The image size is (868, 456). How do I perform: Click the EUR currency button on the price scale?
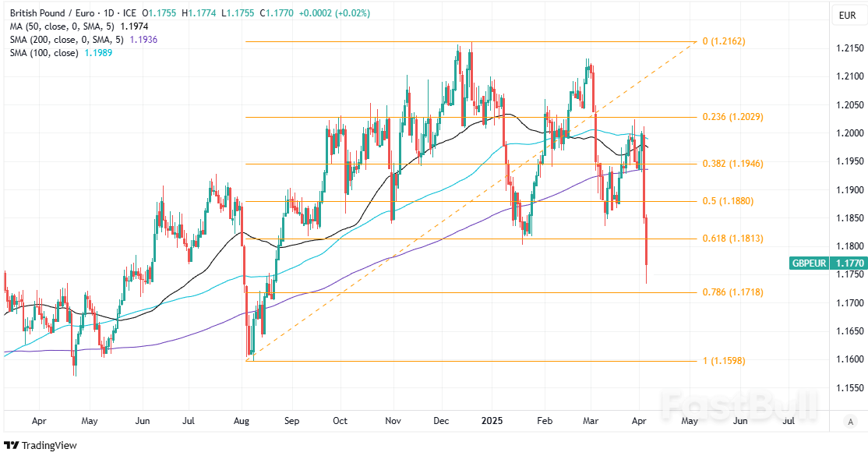851,16
